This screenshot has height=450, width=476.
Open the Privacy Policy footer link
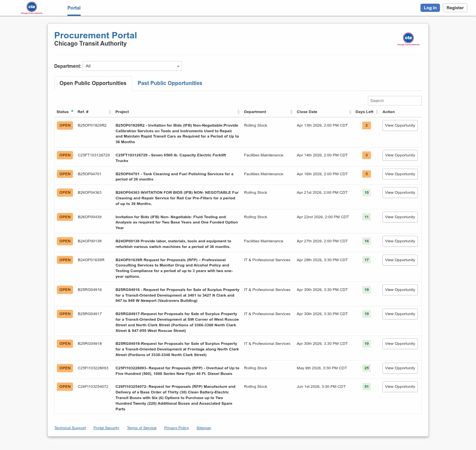pyautogui.click(x=176, y=428)
